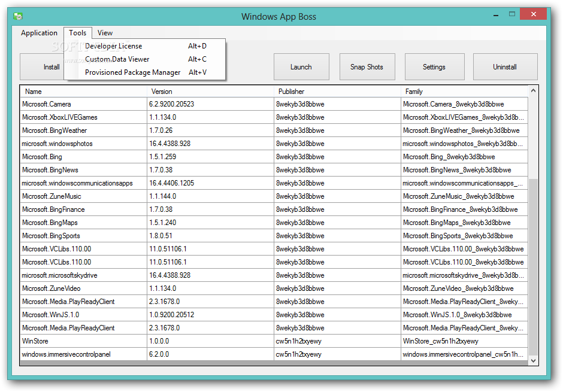Select the Microsoft.BingMaps row
This screenshot has width=563, height=392.
(x=274, y=223)
